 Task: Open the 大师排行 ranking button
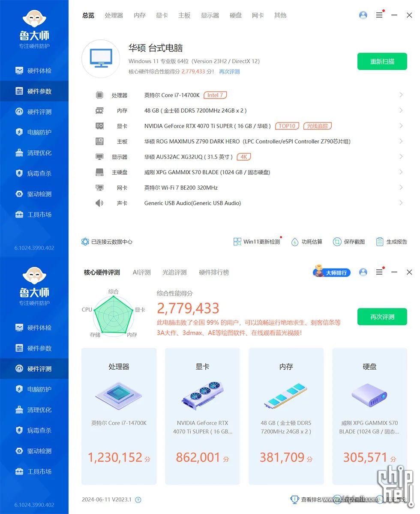[x=332, y=272]
